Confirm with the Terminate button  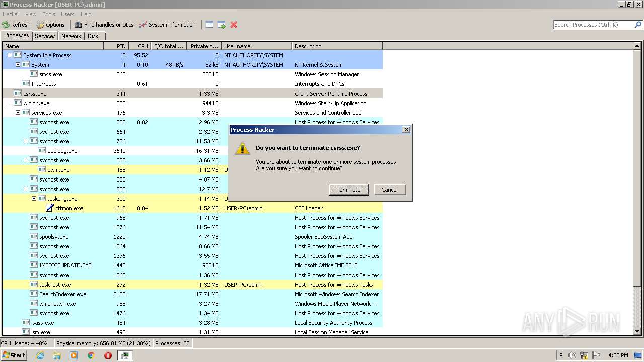(349, 190)
